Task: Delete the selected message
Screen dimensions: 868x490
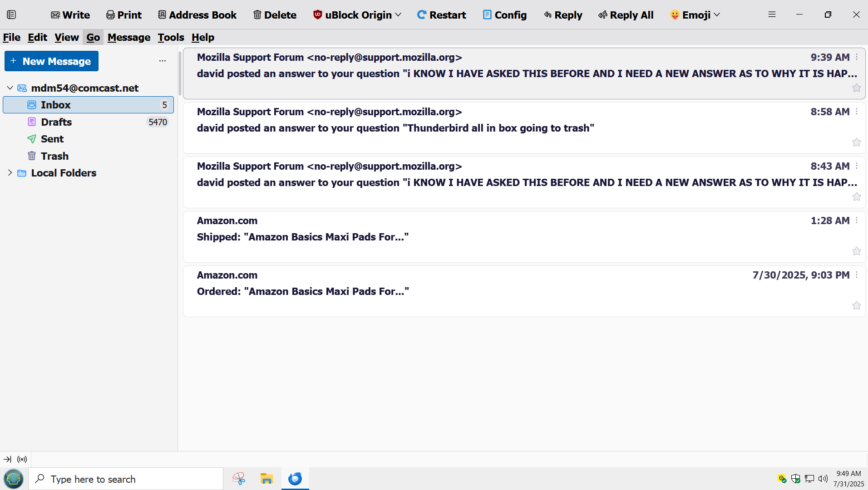Action: 275,15
